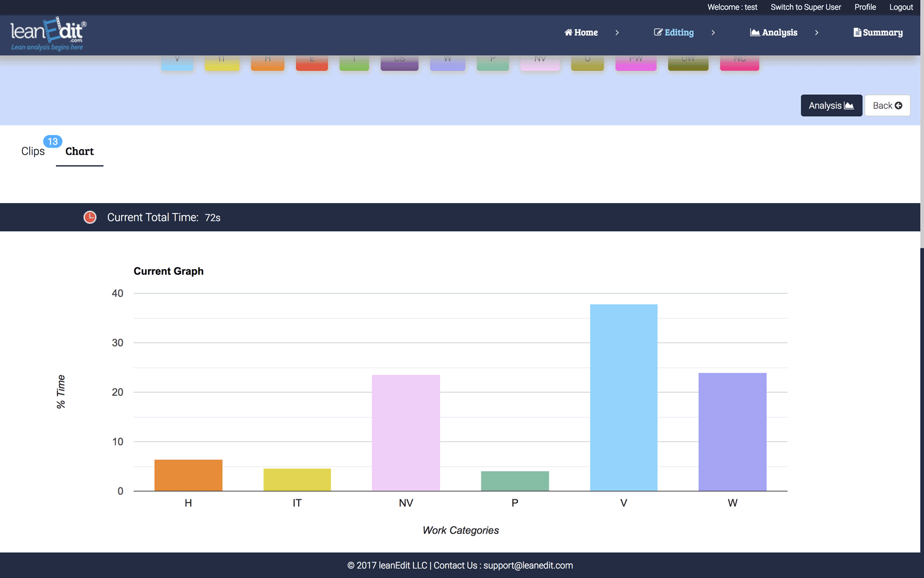Select the red E category chip
Viewport: 924px width, 578px height.
312,62
